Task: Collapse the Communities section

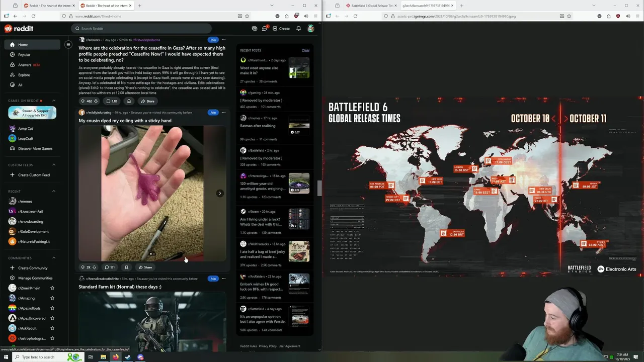Action: (x=54, y=258)
